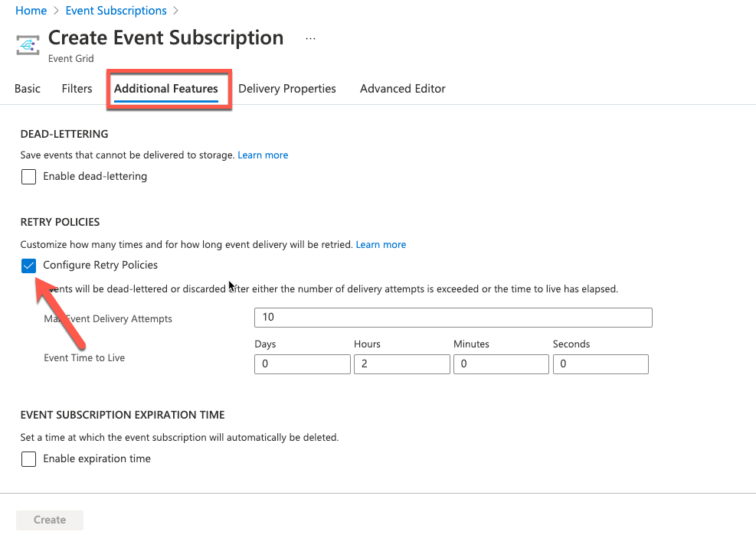Select the Additional Features tab
The image size is (756, 538).
[166, 89]
